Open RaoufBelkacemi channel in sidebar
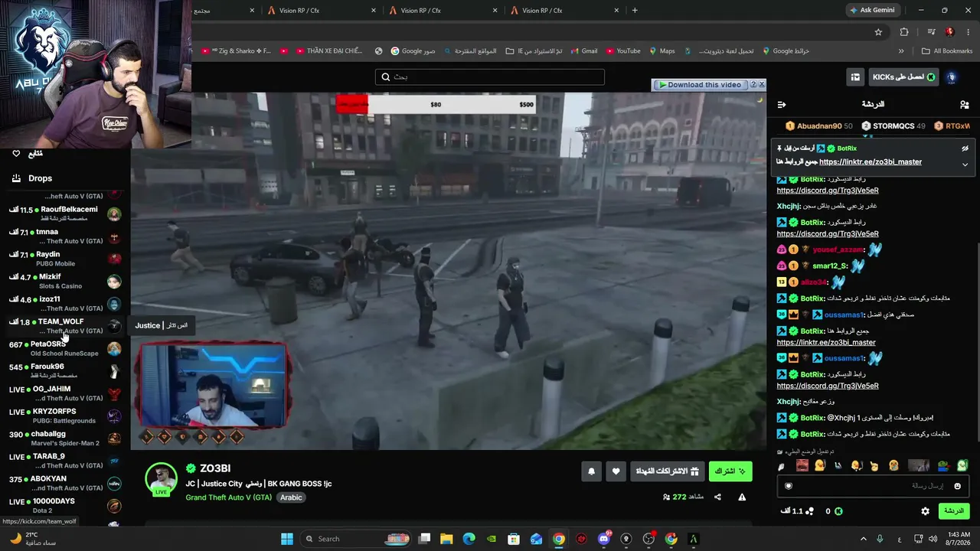Viewport: 980px width, 551px height. coord(65,214)
